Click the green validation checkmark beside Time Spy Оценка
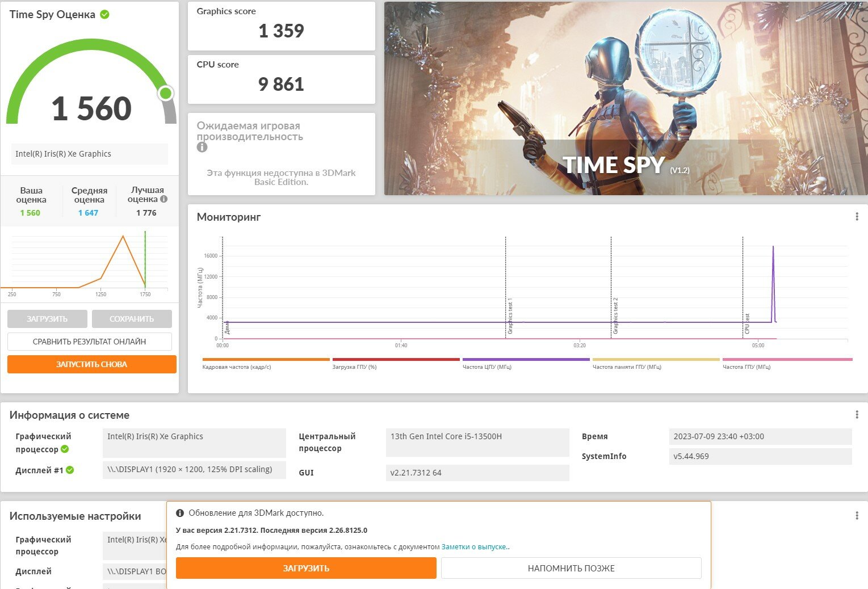The height and width of the screenshot is (589, 868). tap(104, 15)
